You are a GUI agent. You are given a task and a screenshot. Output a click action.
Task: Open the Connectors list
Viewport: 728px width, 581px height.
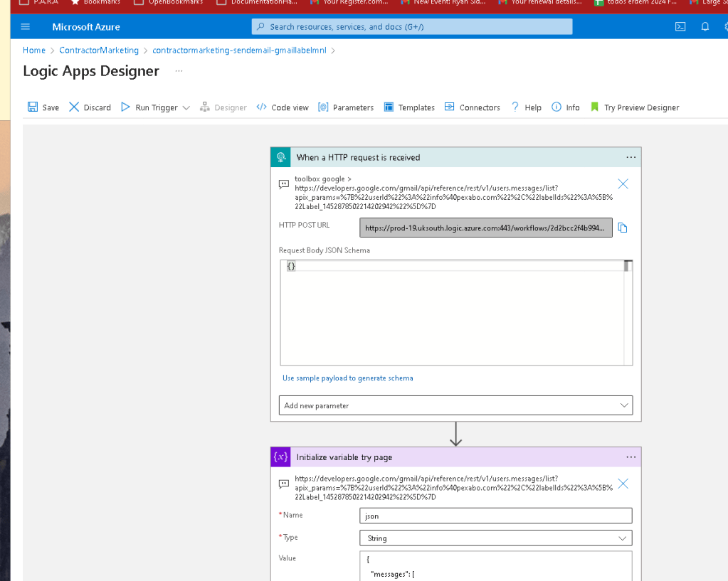[x=473, y=107]
